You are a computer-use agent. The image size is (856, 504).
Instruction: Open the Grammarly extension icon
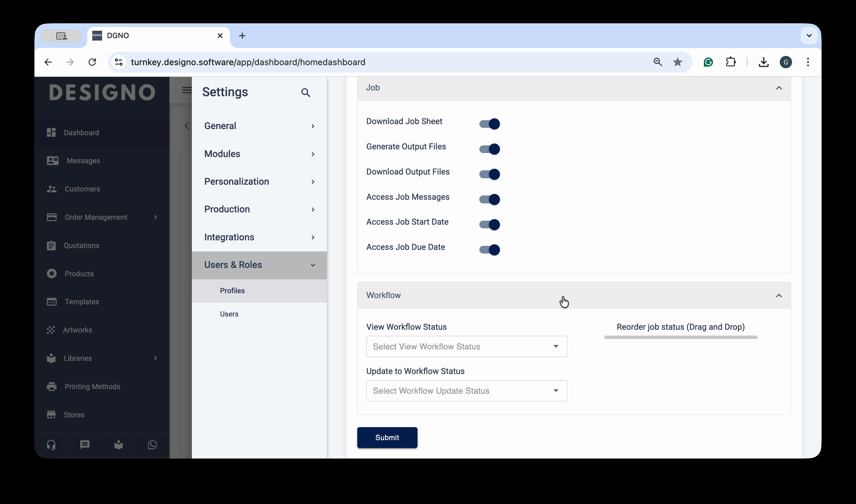coord(708,62)
